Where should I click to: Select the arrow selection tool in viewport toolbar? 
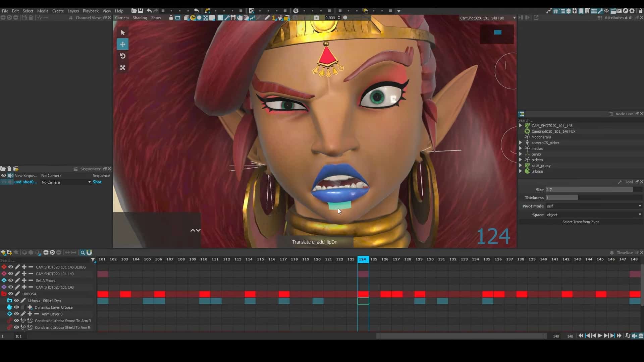(x=122, y=32)
